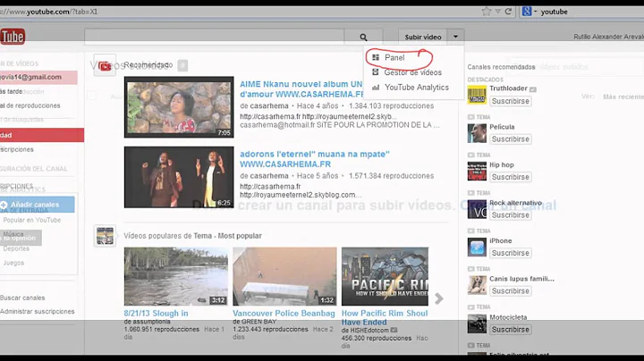The width and height of the screenshot is (644, 361).
Task: Click Deportes in the sidebar
Action: [x=16, y=249]
